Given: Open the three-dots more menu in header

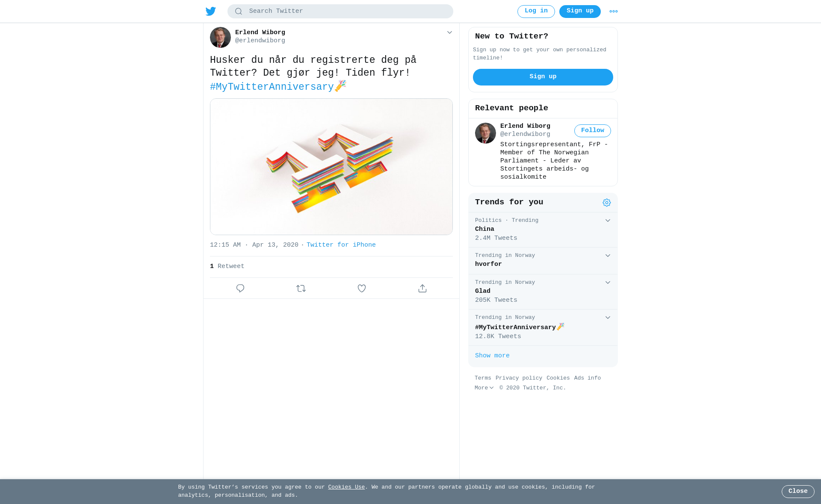Looking at the screenshot, I should pyautogui.click(x=614, y=12).
